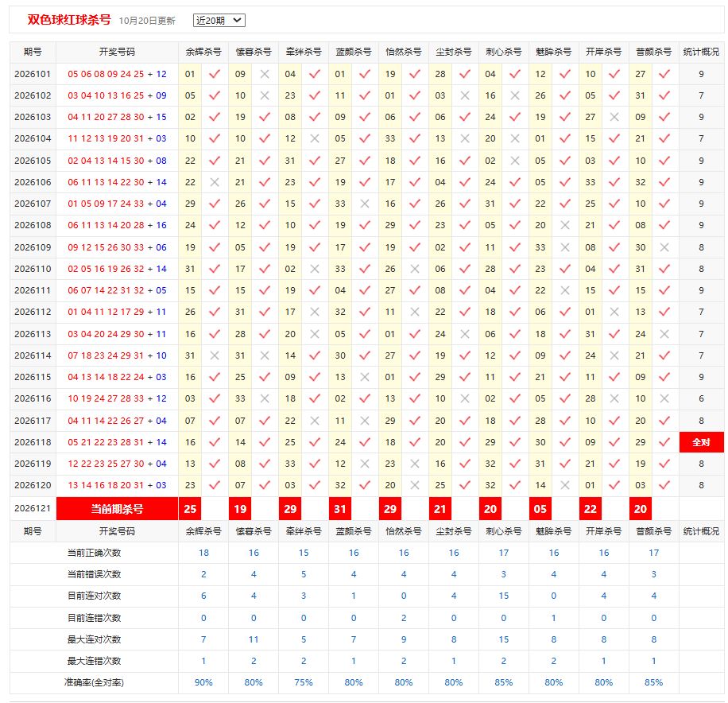Click the page title 双色球红球杀号
The height and width of the screenshot is (703, 728).
coord(69,20)
